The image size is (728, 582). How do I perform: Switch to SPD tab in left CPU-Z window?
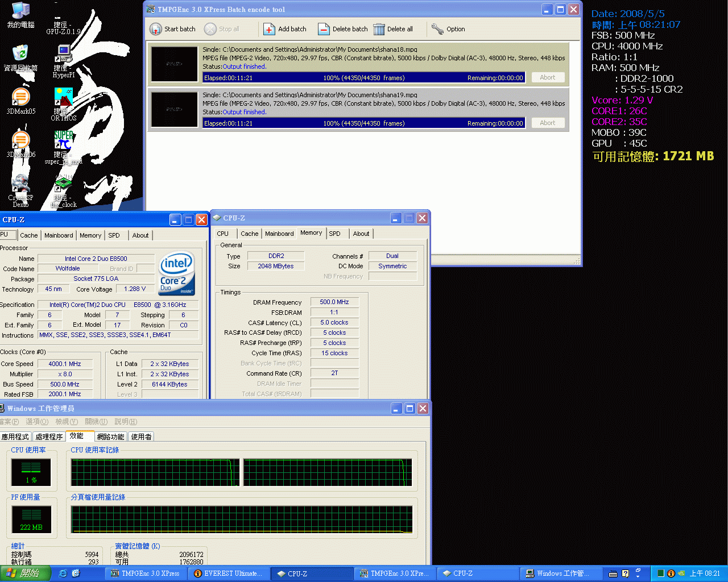[x=114, y=235]
